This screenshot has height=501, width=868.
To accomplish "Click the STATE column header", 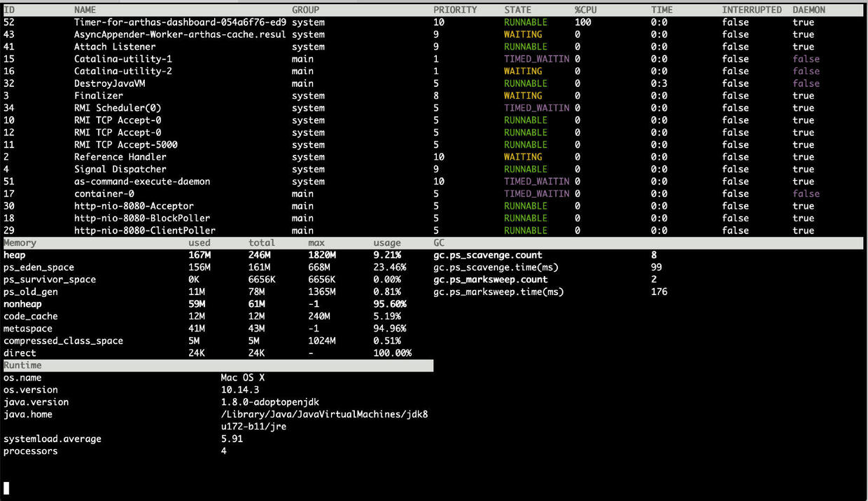I will pos(518,10).
